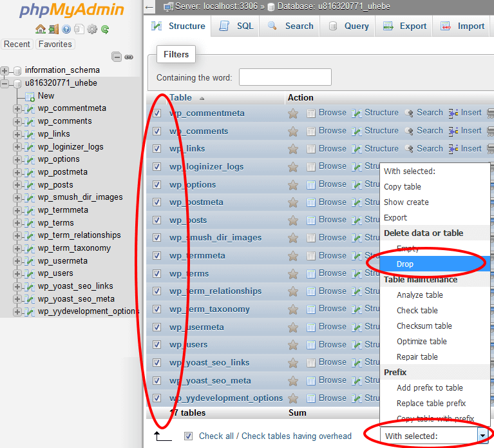Expand wp_terms tree node
Image resolution: width=494 pixels, height=448 pixels.
tap(17, 223)
